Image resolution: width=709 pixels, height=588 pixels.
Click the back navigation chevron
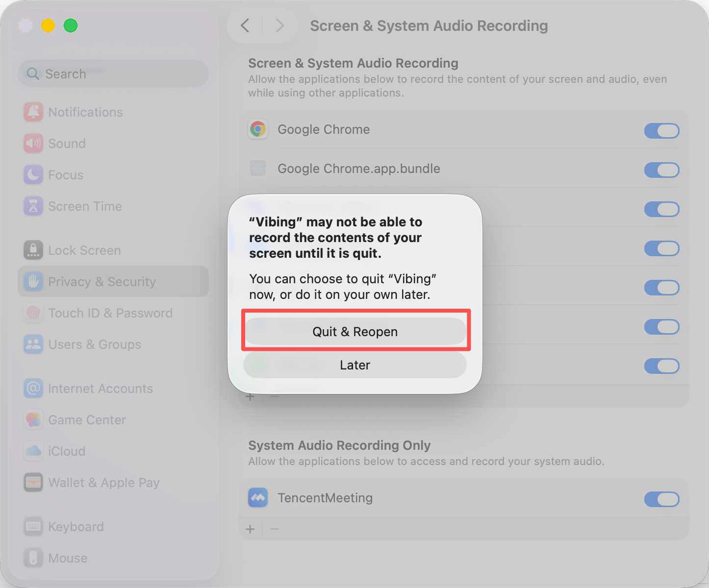pyautogui.click(x=245, y=25)
